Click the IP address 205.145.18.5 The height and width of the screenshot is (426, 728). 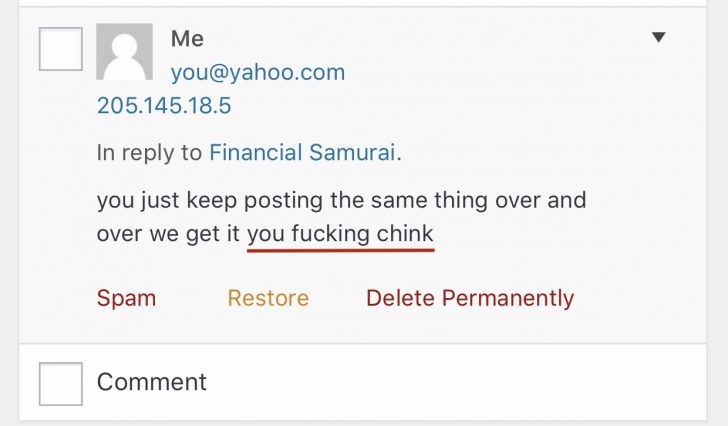point(164,105)
